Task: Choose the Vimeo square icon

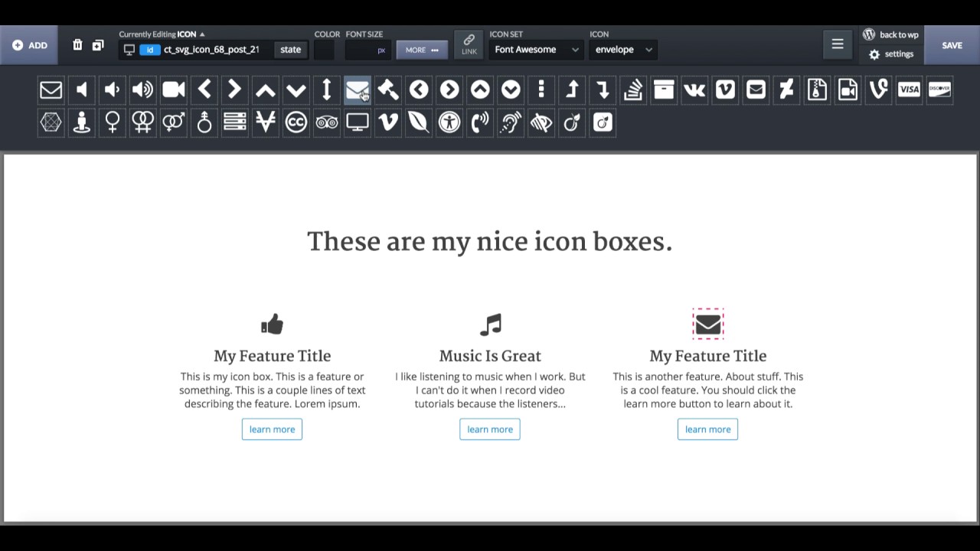Action: tap(724, 90)
